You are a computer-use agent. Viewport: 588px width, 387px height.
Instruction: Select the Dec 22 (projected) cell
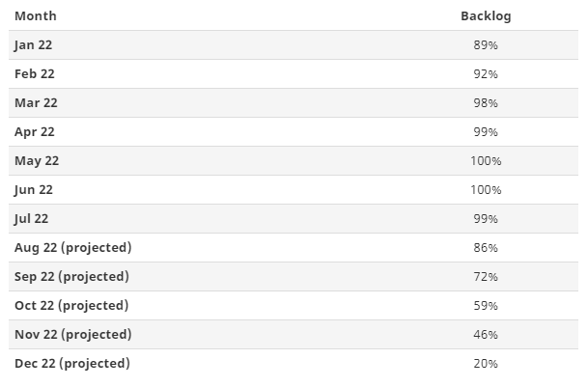71,363
